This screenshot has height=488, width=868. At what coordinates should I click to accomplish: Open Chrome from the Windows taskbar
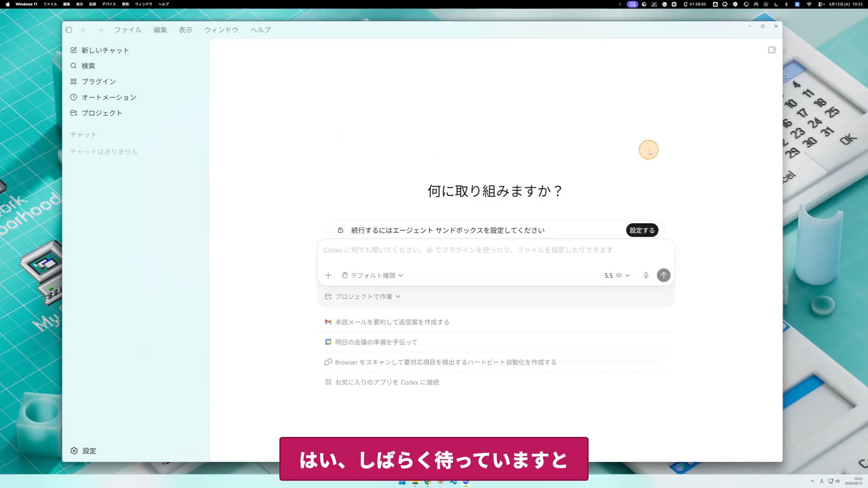coord(428,483)
